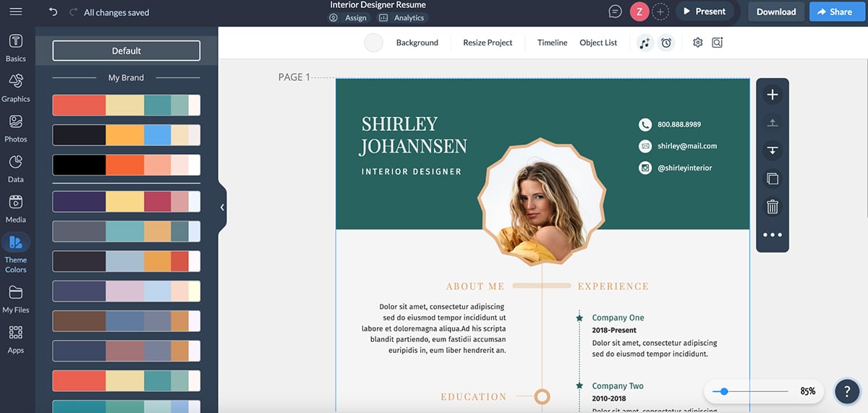This screenshot has width=868, height=413.
Task: Open the Timeline option
Action: pos(552,43)
